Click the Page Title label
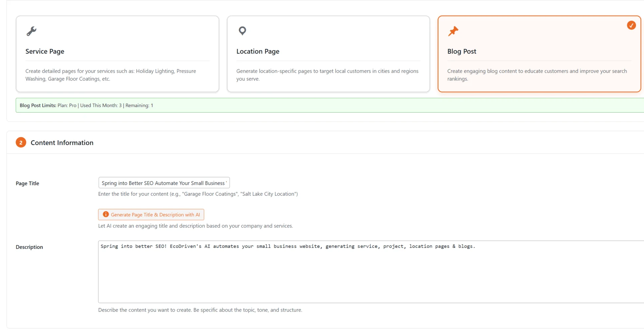The height and width of the screenshot is (332, 644). tap(27, 183)
